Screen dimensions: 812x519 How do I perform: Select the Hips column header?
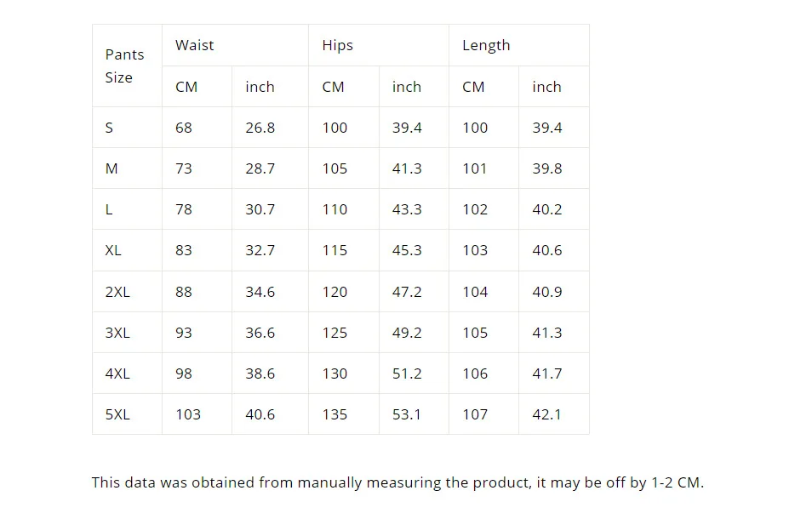(x=379, y=45)
